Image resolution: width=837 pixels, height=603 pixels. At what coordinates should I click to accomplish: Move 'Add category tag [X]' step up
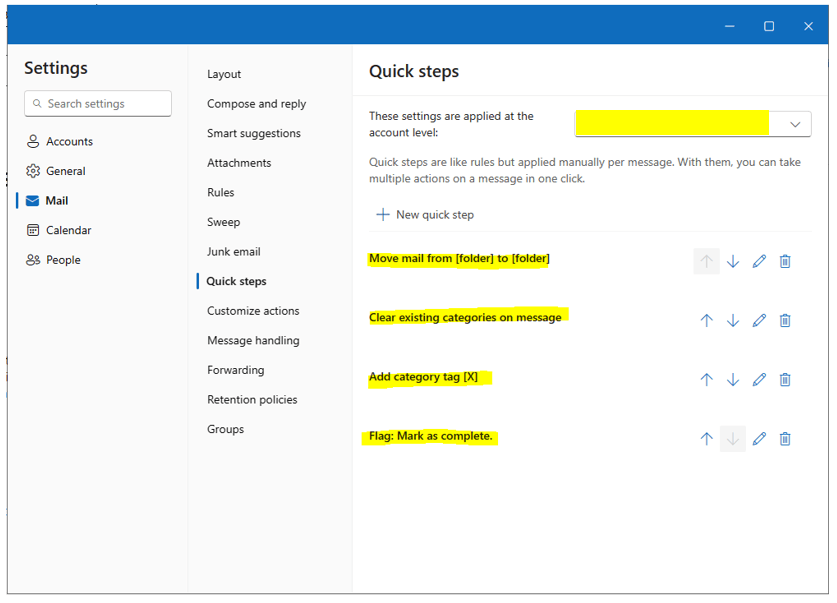click(x=706, y=380)
